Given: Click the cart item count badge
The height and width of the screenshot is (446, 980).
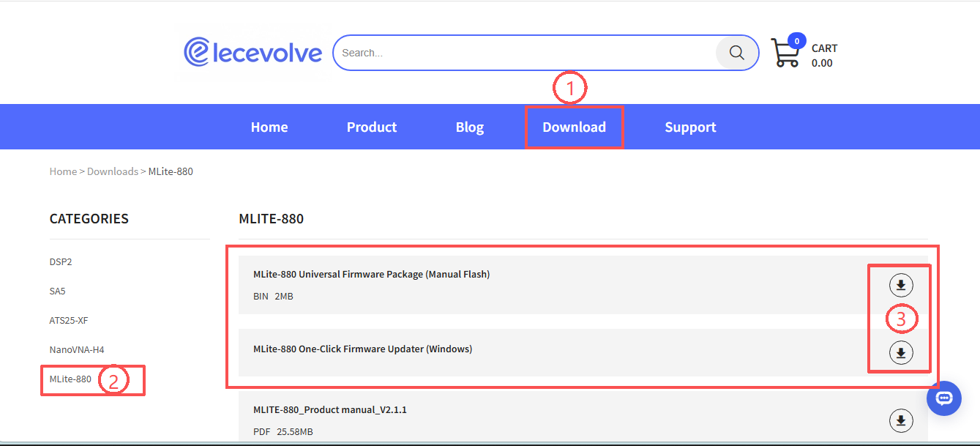Looking at the screenshot, I should point(796,40).
